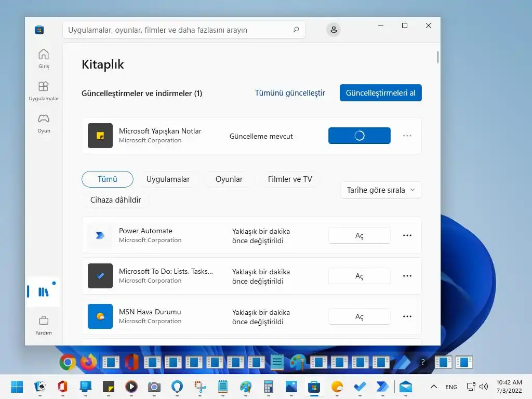Click Aç for MSN Hava Durumu
The width and height of the screenshot is (532, 399).
pyautogui.click(x=360, y=316)
